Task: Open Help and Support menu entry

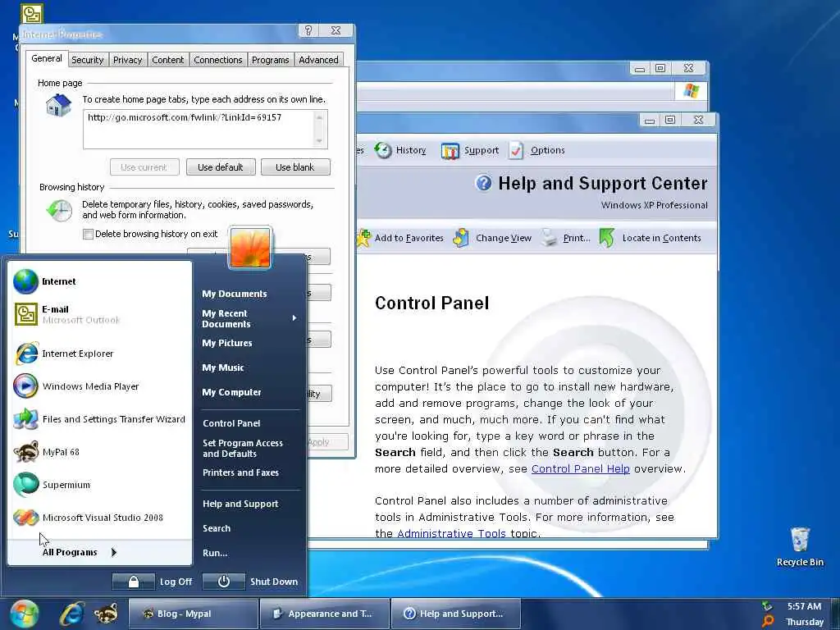Action: point(240,504)
